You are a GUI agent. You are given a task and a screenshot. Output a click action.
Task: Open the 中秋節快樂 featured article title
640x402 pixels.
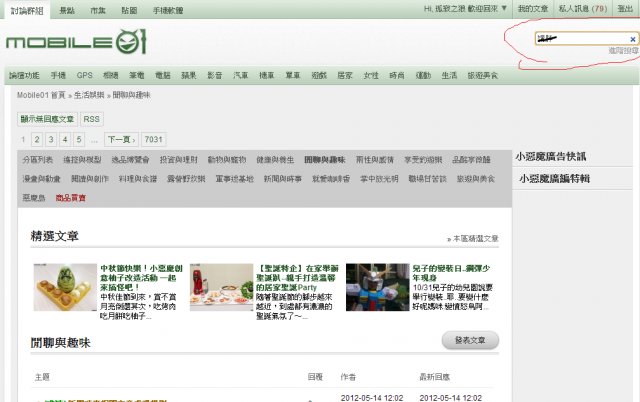141,278
